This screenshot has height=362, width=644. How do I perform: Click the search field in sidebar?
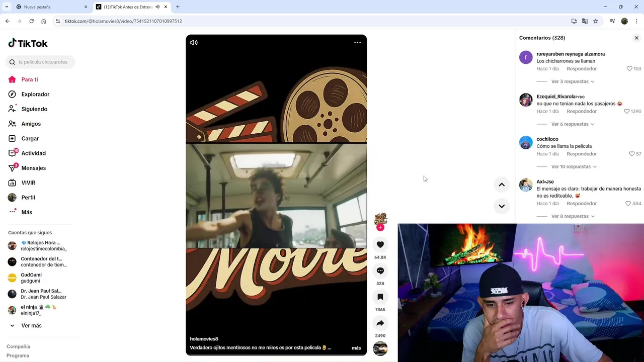pyautogui.click(x=40, y=62)
